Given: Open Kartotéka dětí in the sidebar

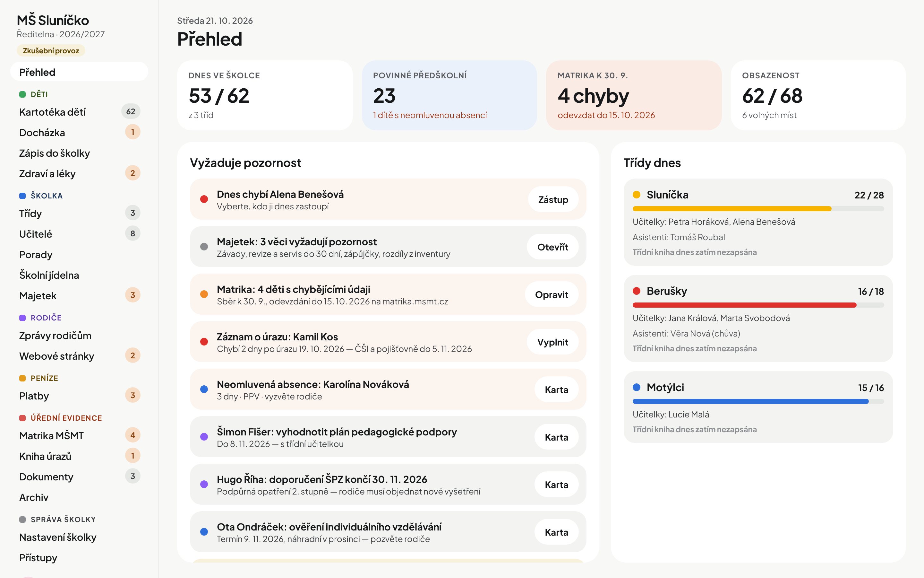Looking at the screenshot, I should pyautogui.click(x=79, y=112).
